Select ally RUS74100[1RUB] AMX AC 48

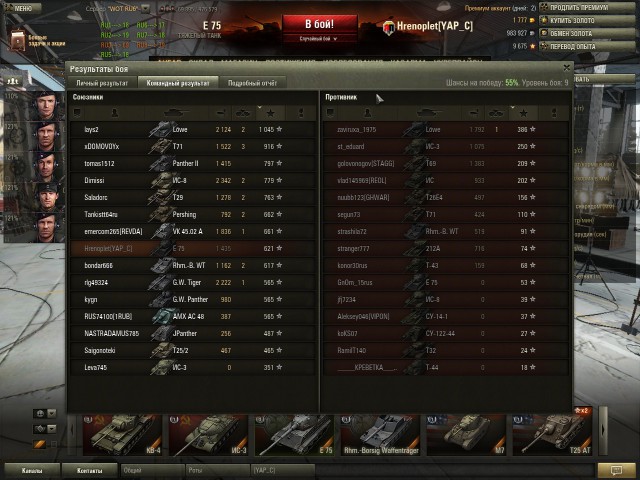tap(192, 316)
